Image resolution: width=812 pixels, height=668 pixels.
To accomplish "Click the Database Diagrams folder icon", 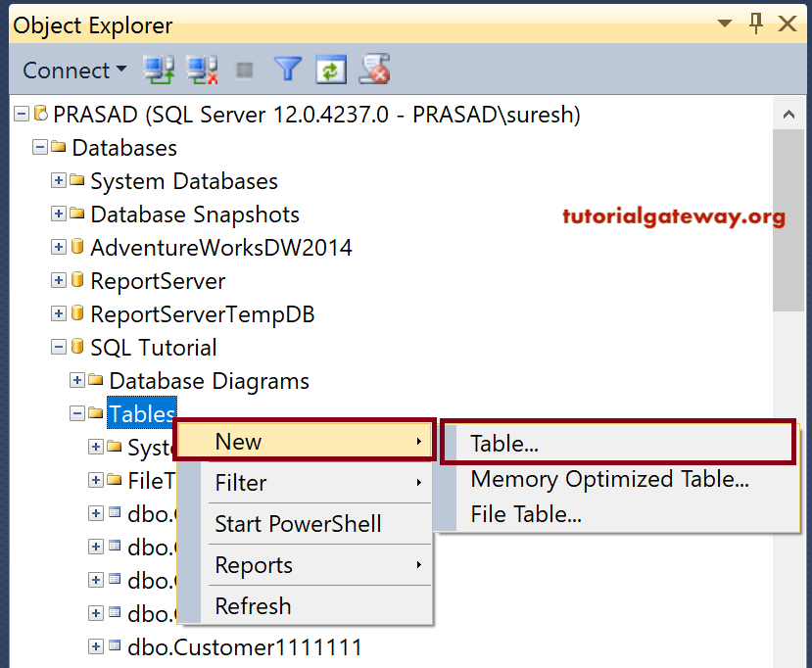I will pyautogui.click(x=96, y=380).
